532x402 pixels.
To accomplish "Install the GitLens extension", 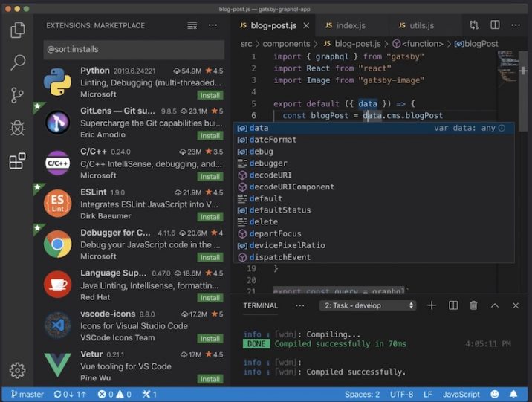I will pos(210,136).
